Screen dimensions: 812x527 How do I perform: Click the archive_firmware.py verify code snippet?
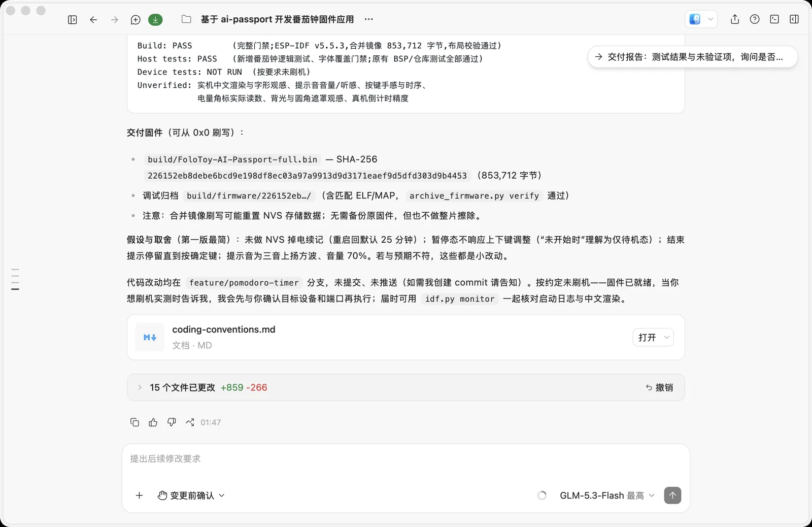[474, 196]
